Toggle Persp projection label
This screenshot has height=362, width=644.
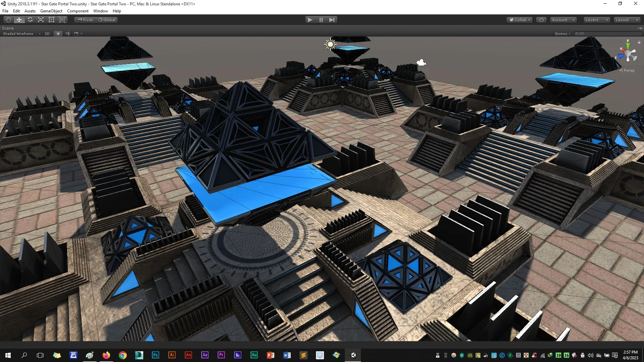[627, 70]
